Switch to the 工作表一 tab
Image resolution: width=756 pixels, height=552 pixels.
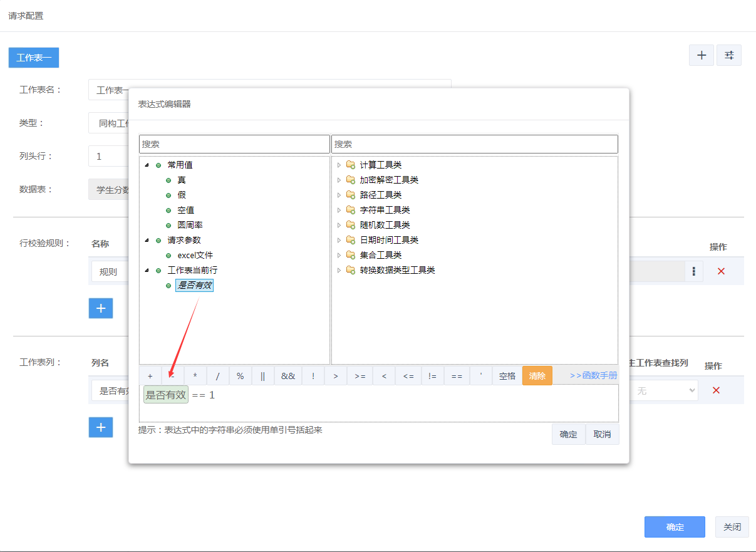pos(34,58)
